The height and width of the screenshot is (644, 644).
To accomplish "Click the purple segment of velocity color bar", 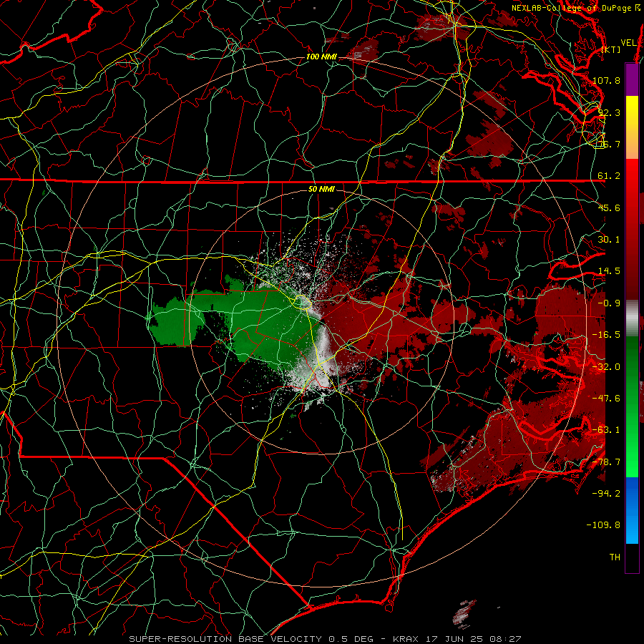I will point(632,79).
